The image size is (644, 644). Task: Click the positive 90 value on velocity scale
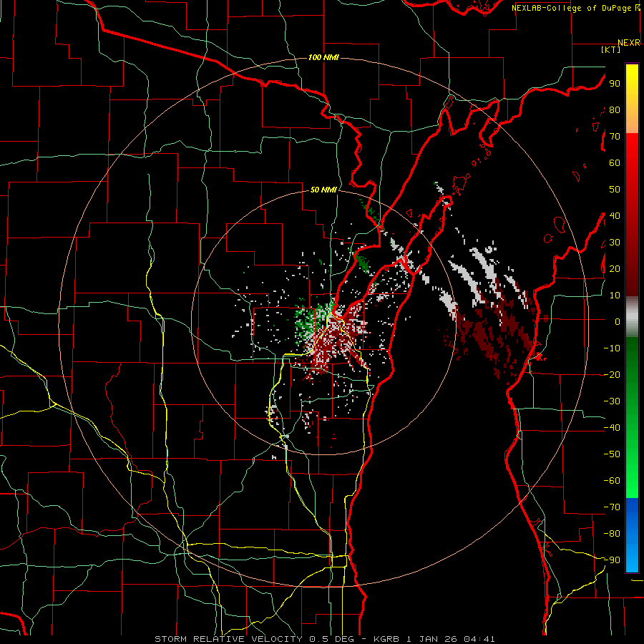pos(615,84)
